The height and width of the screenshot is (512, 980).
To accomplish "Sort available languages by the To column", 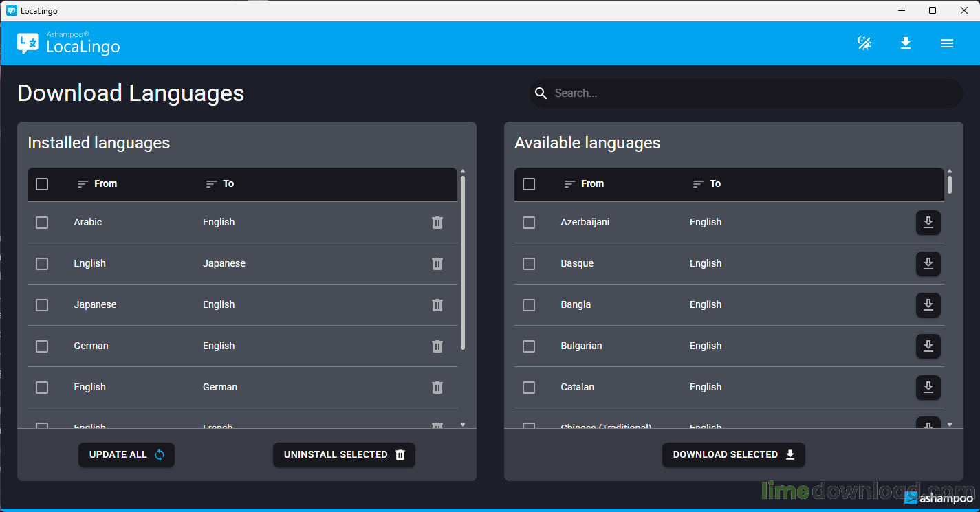I will point(697,183).
